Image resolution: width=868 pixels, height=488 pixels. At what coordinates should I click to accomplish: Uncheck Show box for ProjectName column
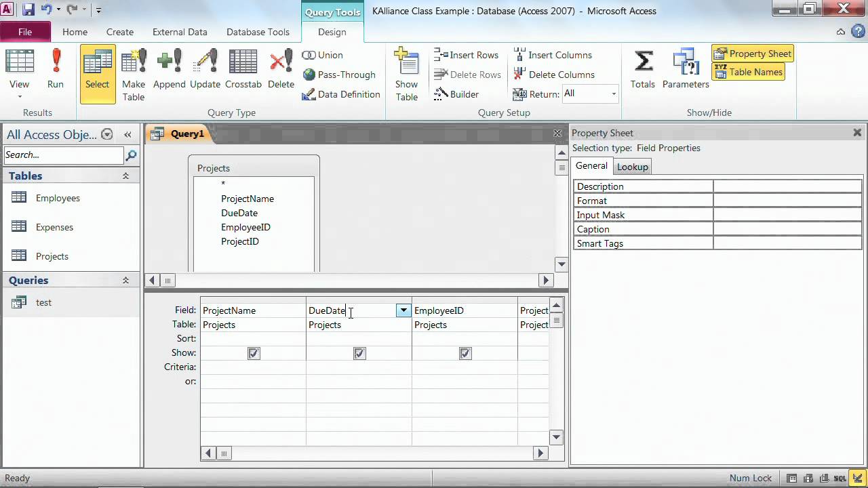coord(254,353)
